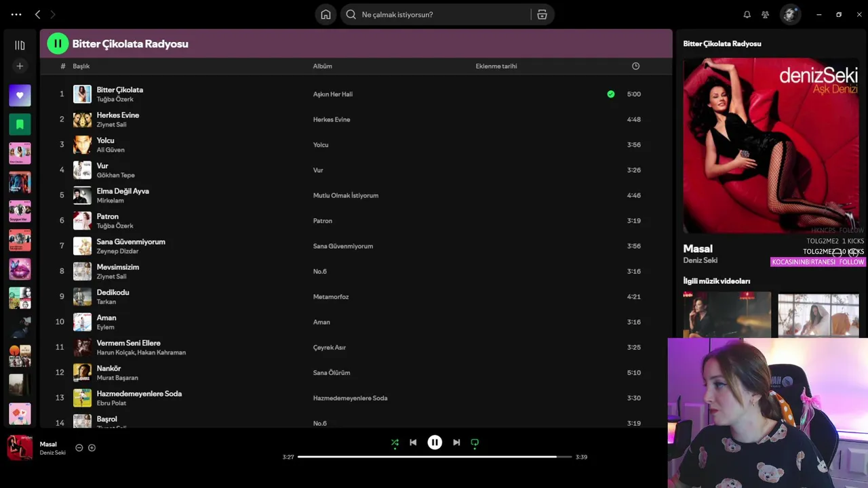This screenshot has height=488, width=868.
Task: Open album Çeyrek Asır
Action: coord(330,348)
